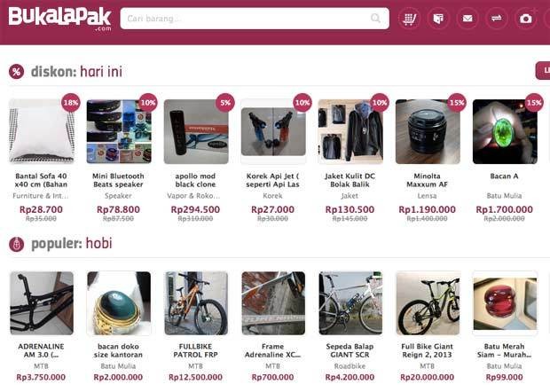Open Mini Bluetooth Beats speaker listing
This screenshot has width=550, height=392.
(x=118, y=180)
